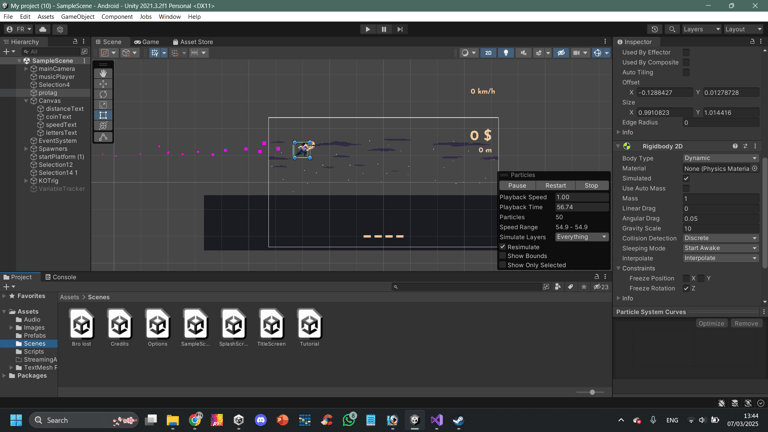Screen dimensions: 768x432
Task: Select the Transform tool
Action: click(103, 126)
